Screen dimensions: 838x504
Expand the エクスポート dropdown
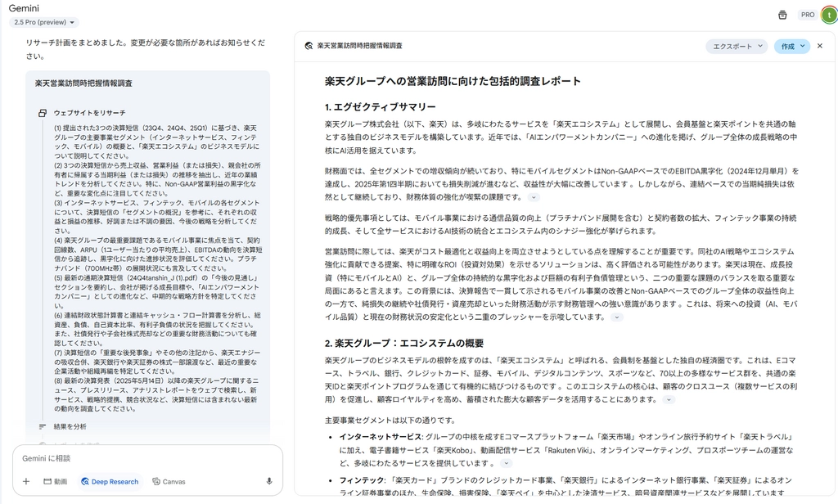tap(737, 47)
